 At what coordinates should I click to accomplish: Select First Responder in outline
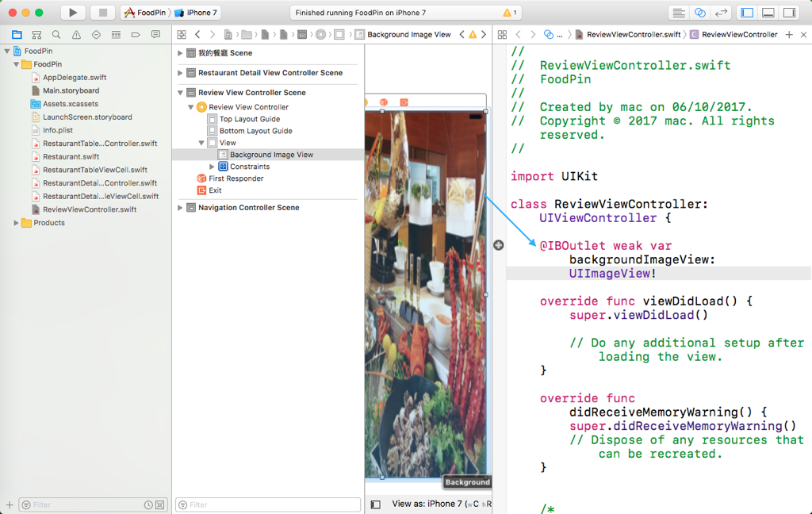click(236, 178)
